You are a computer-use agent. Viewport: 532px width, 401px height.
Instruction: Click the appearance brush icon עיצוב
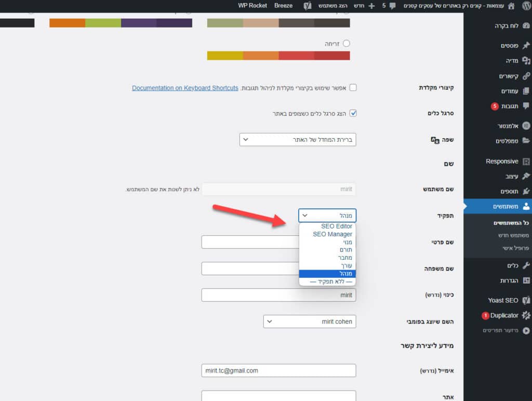click(526, 176)
